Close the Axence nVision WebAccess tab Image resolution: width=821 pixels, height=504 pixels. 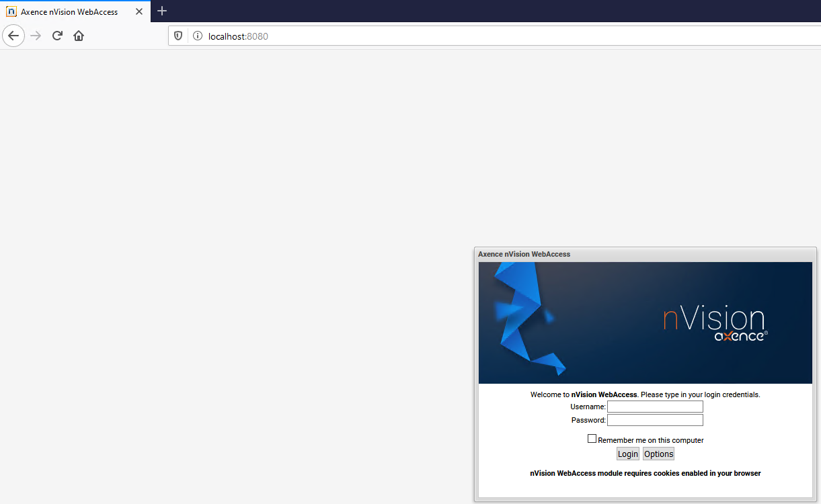[x=139, y=11]
